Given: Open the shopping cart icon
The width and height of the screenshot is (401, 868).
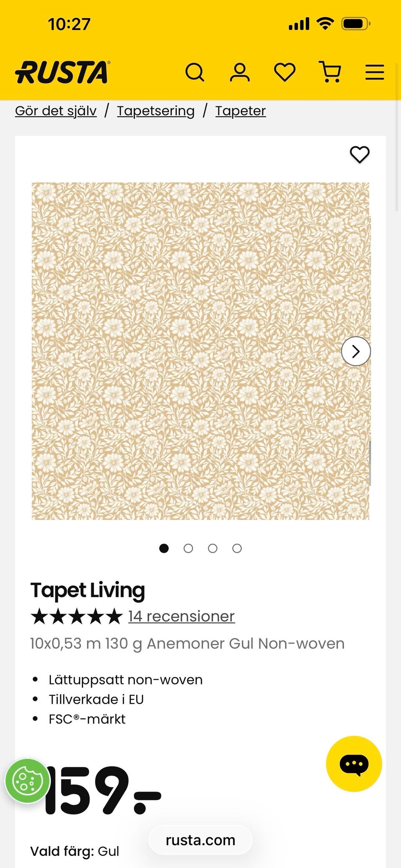Looking at the screenshot, I should 330,72.
